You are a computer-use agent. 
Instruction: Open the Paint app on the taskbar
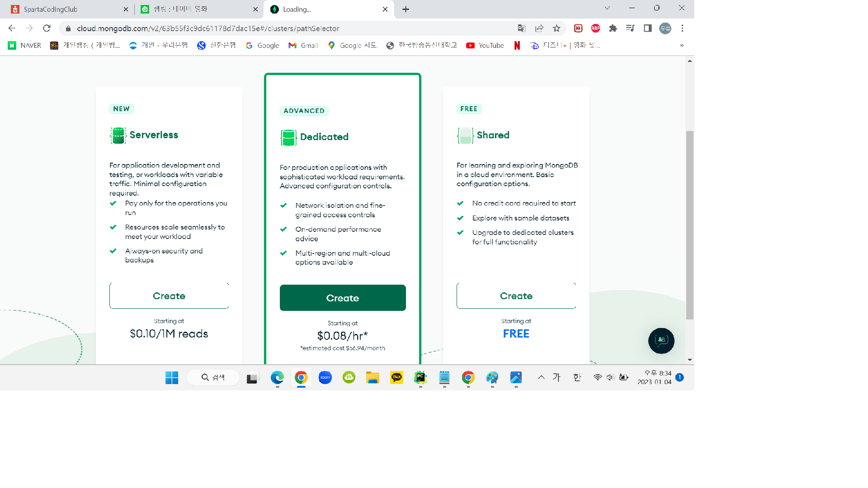point(492,378)
